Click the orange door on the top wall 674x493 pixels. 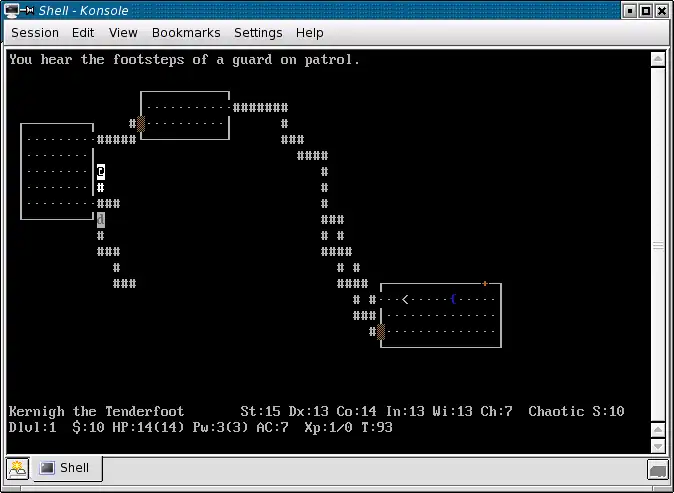tap(485, 284)
